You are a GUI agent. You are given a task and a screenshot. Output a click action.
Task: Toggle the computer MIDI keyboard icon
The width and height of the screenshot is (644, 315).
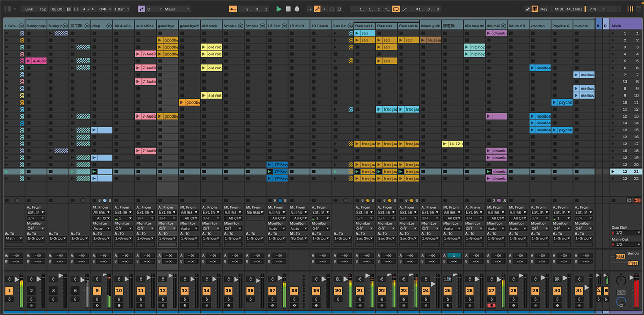point(535,9)
